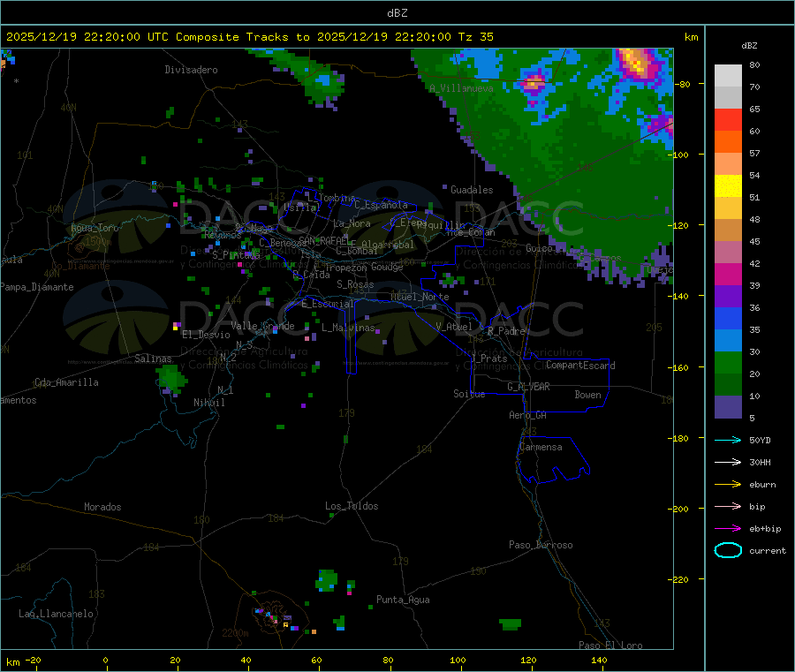Click the green echo cell near Salinas
This screenshot has height=672, width=795.
pyautogui.click(x=171, y=379)
